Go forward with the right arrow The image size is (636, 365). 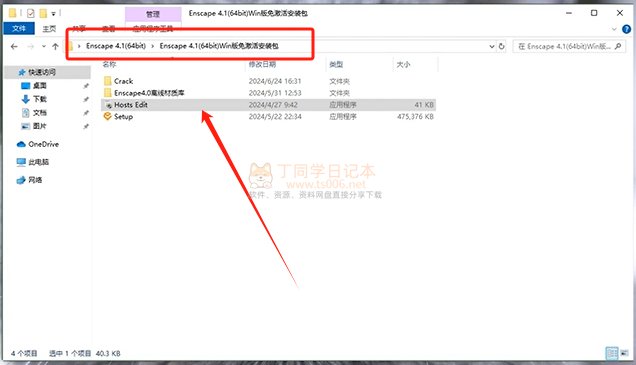[x=30, y=46]
